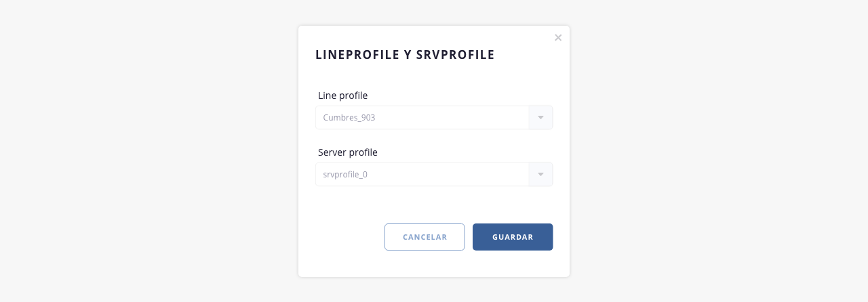Click the "LINEPROFILE Y SRVPROFILE" dialog heading

[405, 55]
